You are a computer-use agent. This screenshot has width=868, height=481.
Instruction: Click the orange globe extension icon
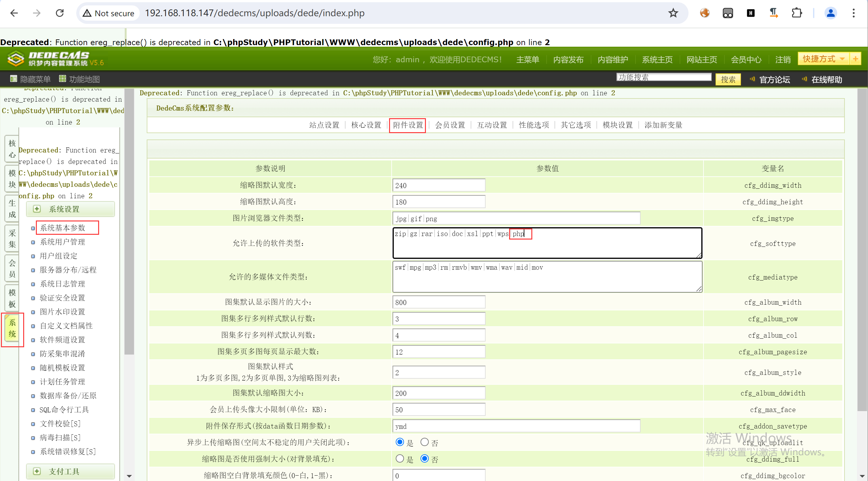[x=704, y=13]
